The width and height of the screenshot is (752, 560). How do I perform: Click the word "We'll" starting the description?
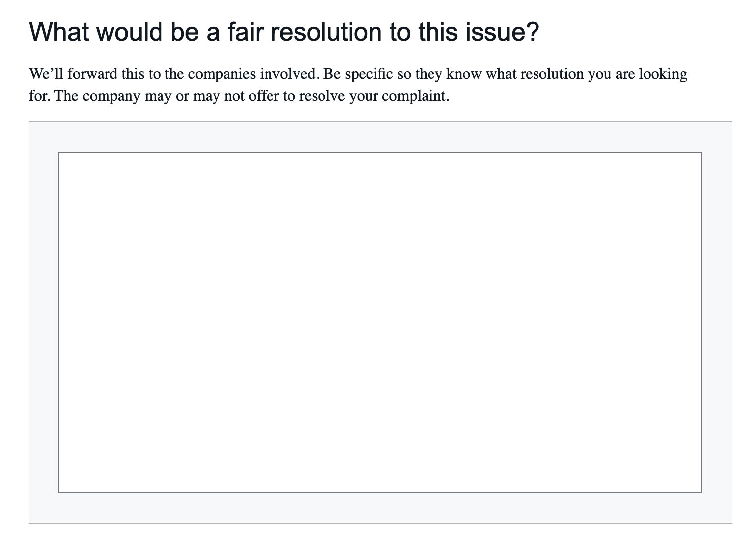[46, 74]
